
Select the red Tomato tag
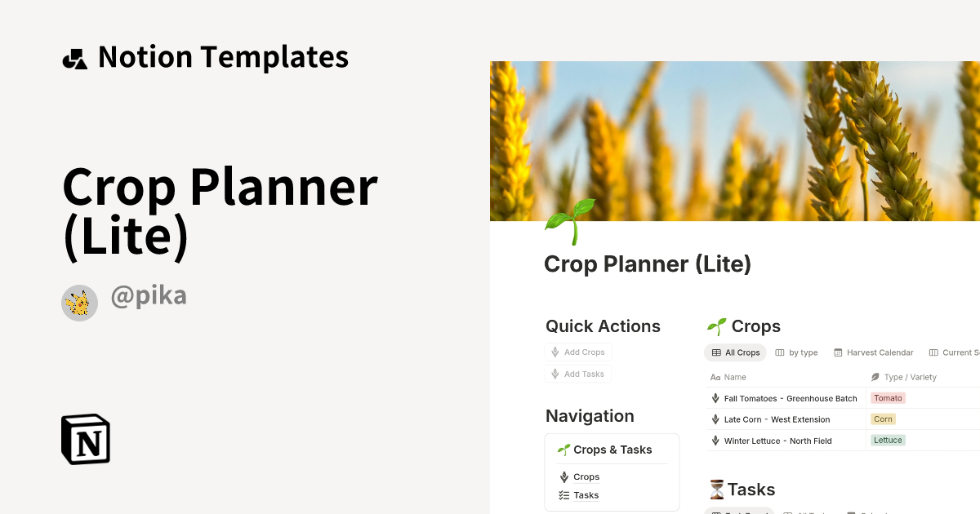tap(888, 398)
